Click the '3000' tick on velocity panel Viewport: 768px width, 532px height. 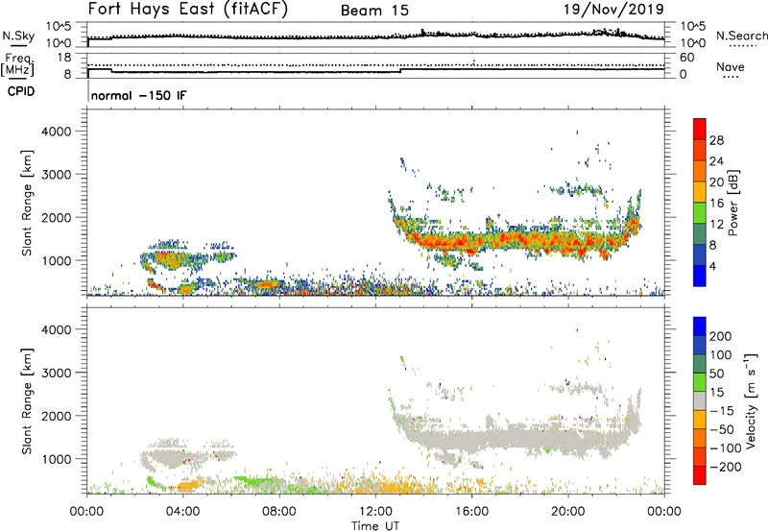(x=57, y=373)
